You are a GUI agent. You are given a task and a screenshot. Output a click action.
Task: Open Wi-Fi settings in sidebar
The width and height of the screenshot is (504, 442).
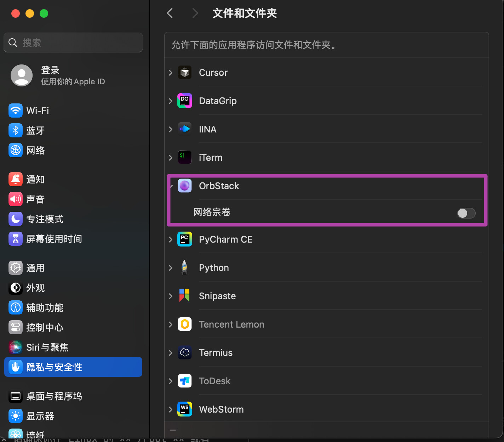pos(38,111)
